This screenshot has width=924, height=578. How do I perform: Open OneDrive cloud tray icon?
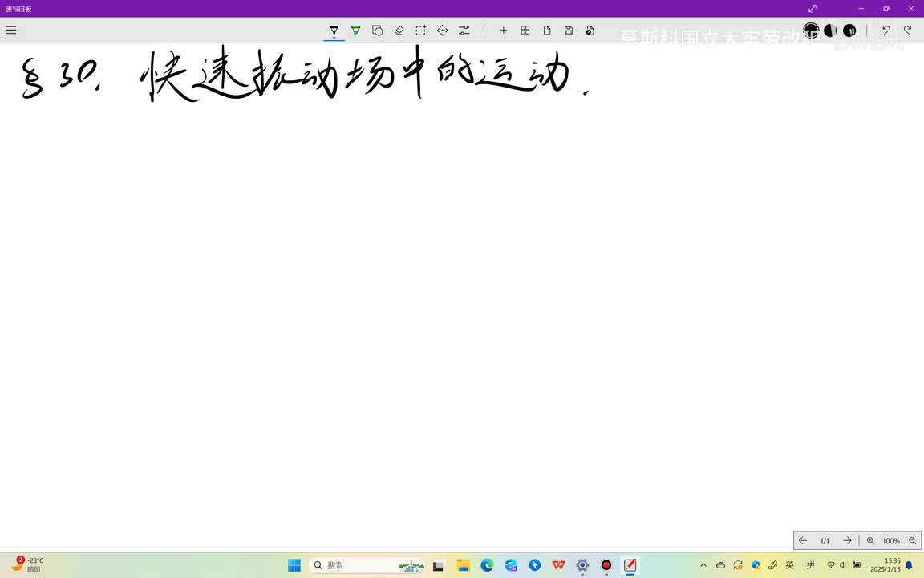720,565
